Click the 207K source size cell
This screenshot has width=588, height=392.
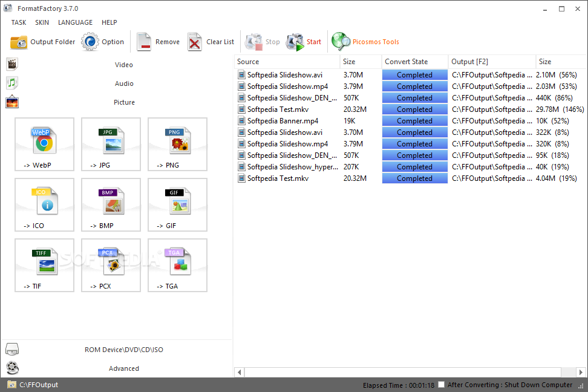[x=351, y=167]
